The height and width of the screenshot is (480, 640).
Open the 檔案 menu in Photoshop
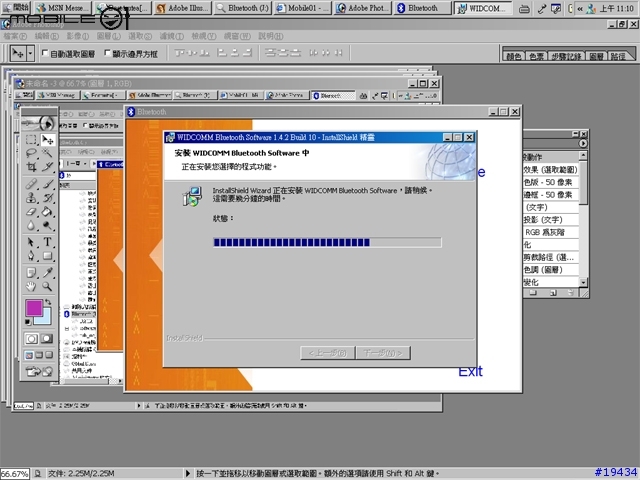coord(15,36)
